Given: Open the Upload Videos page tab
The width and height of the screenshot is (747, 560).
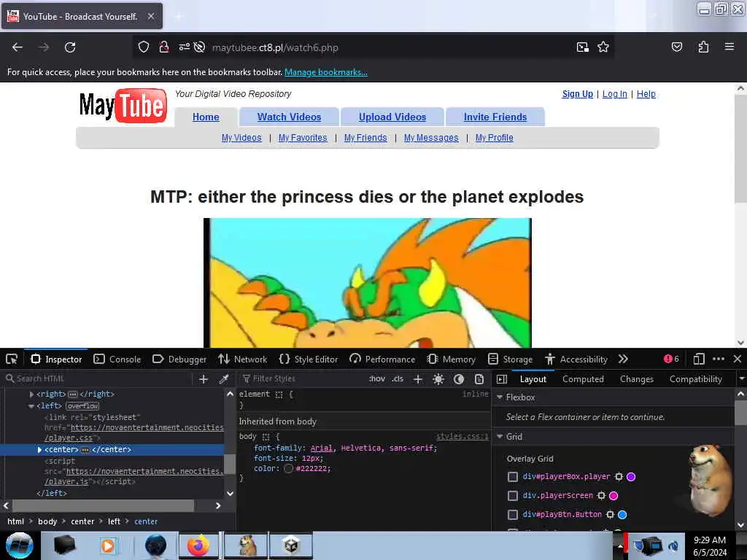Looking at the screenshot, I should (x=392, y=117).
